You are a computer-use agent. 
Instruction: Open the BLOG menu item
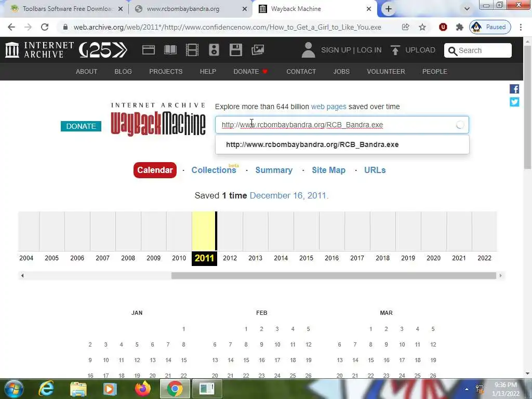coord(123,72)
